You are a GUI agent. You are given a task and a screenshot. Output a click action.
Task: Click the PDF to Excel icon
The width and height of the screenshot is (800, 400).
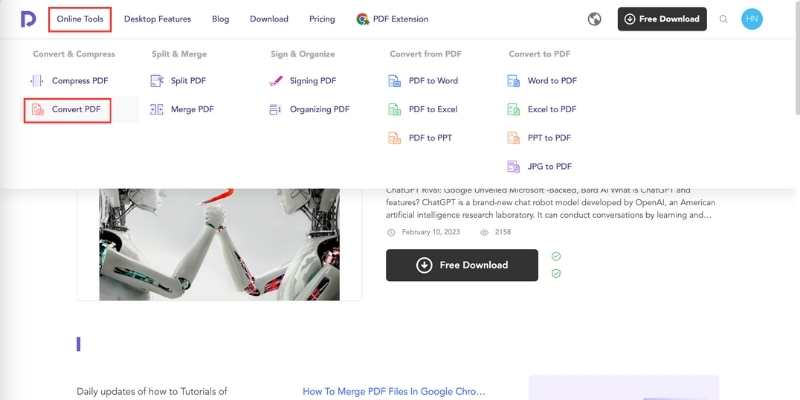click(x=394, y=109)
